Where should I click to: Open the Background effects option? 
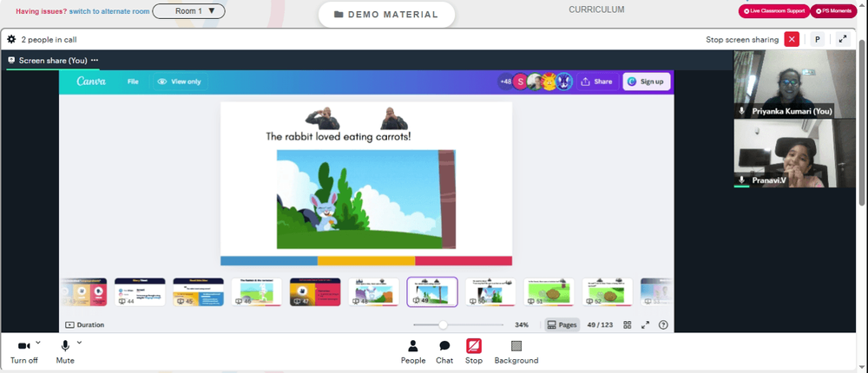point(516,352)
